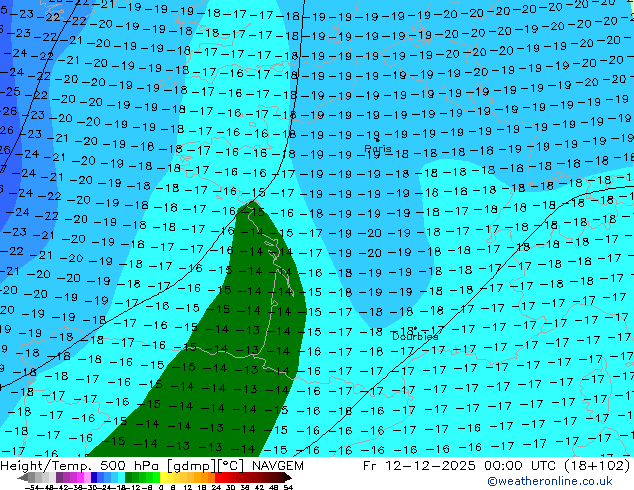Pick the light gray legend swatch near -48
Viewport: 634px width, 490px height.
tap(45, 477)
